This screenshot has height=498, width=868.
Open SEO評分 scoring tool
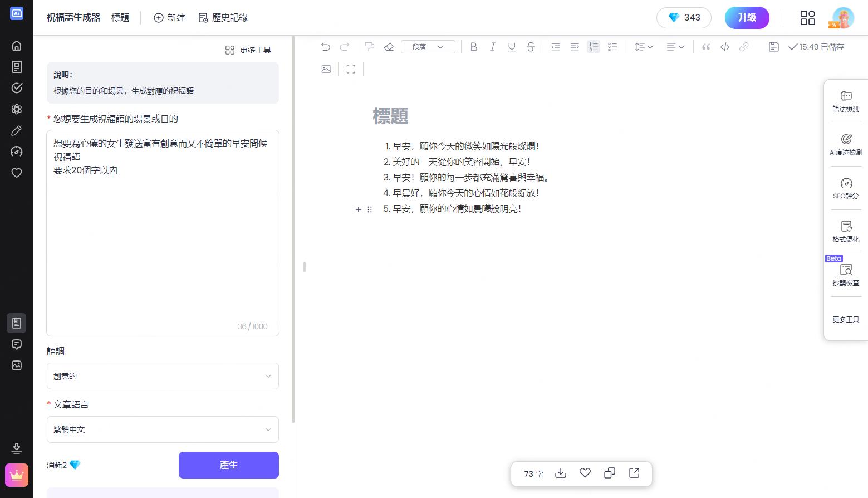click(846, 188)
